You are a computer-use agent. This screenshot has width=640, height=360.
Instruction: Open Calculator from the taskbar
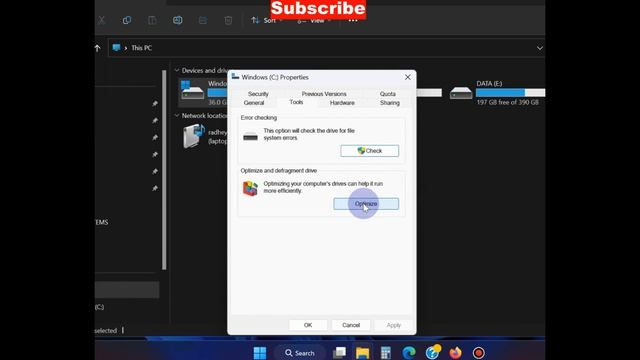tap(386, 353)
